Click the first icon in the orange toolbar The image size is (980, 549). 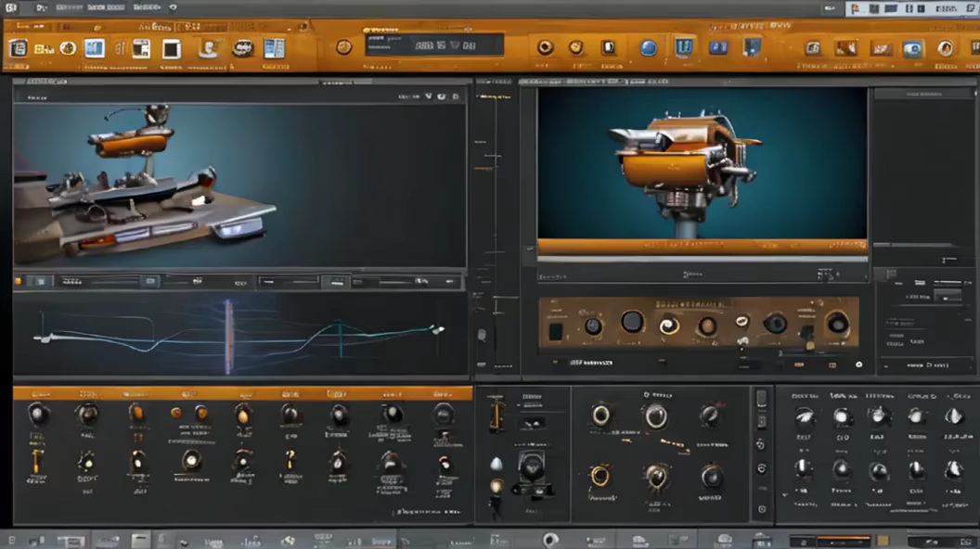(18, 48)
